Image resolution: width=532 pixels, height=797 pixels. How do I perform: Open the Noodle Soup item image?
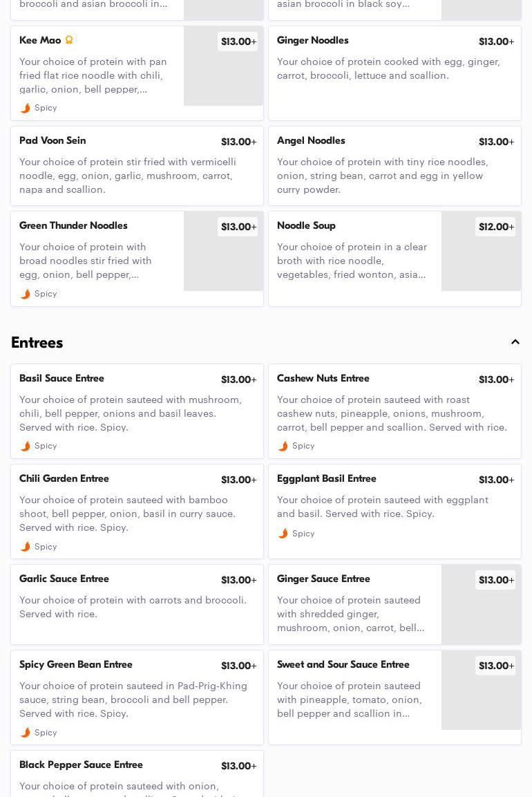pos(481,251)
